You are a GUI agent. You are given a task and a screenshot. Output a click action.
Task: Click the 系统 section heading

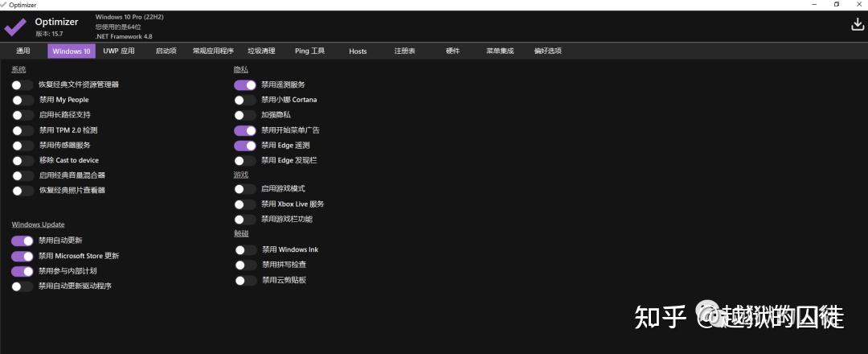(18, 70)
